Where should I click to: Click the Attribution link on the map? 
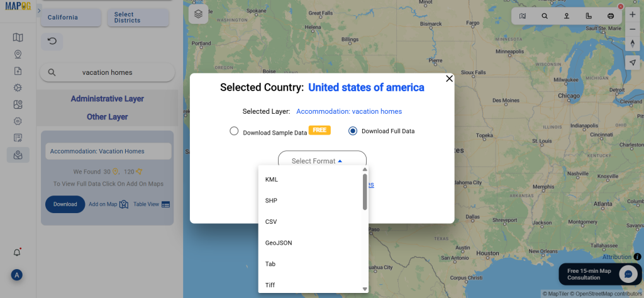(x=617, y=257)
